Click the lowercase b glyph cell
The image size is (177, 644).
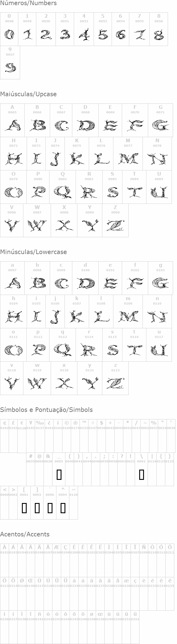pyautogui.click(x=37, y=278)
